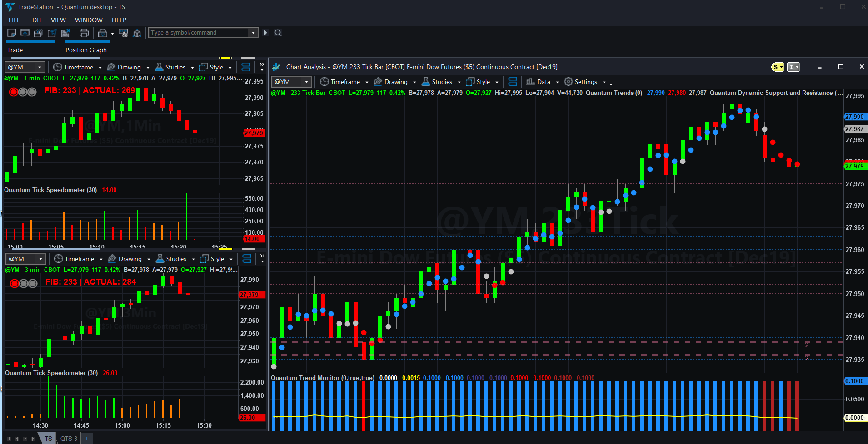The width and height of the screenshot is (868, 444).
Task: Click green 27,979 price label on Tick axis
Action: point(855,166)
